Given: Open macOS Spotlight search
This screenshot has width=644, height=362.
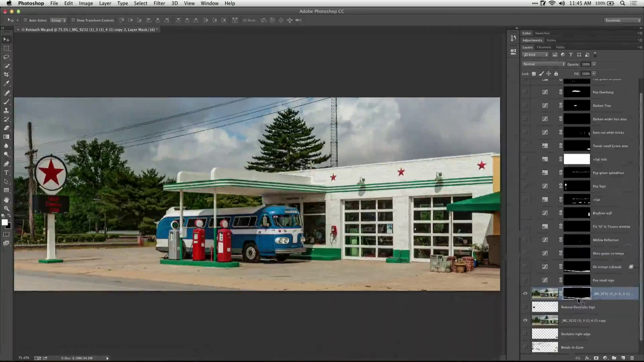Looking at the screenshot, I should [x=623, y=3].
